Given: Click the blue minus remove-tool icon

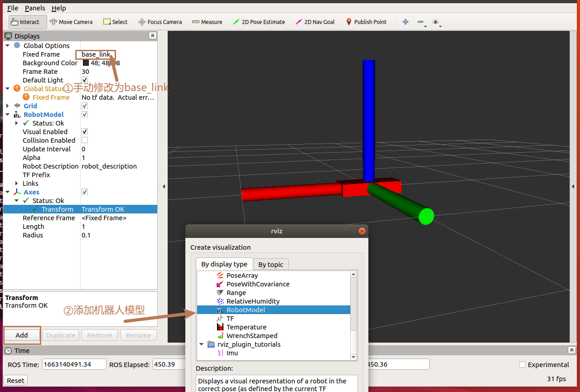Looking at the screenshot, I should [x=420, y=22].
